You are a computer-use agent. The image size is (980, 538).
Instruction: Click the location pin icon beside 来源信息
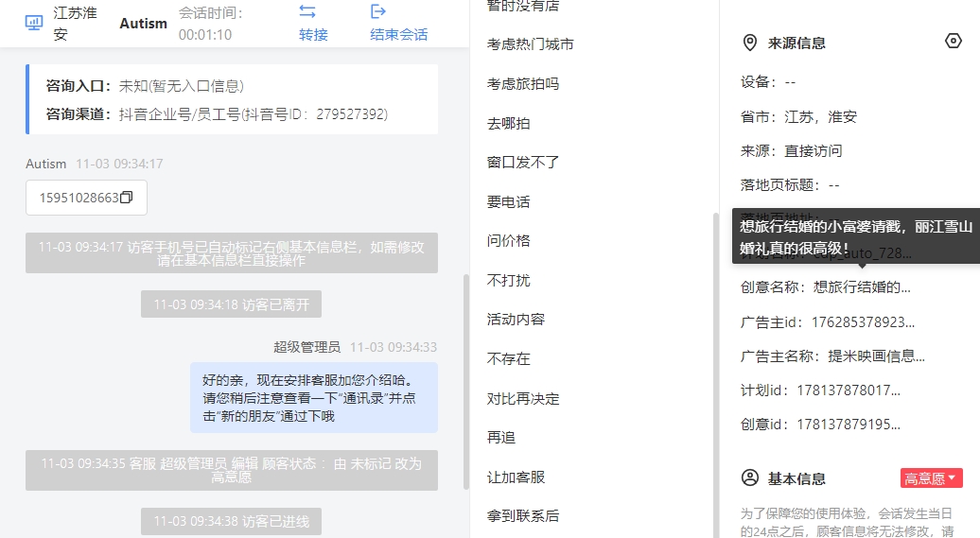click(x=749, y=43)
